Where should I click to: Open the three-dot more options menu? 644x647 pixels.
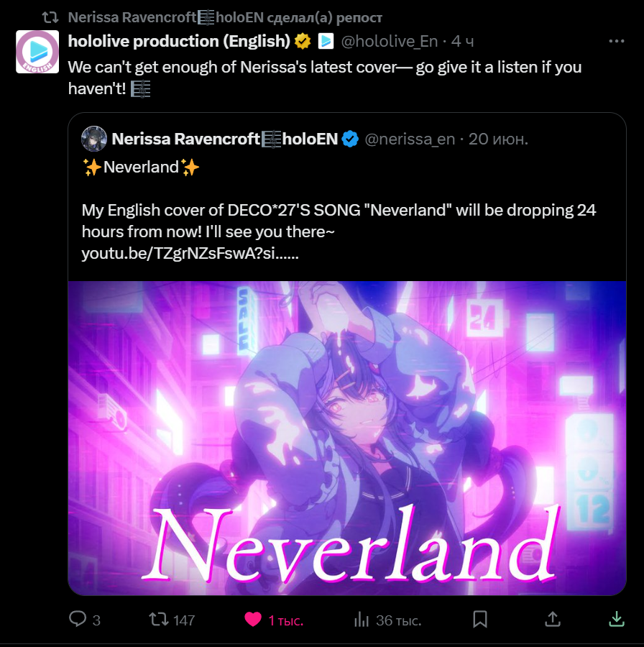click(617, 41)
